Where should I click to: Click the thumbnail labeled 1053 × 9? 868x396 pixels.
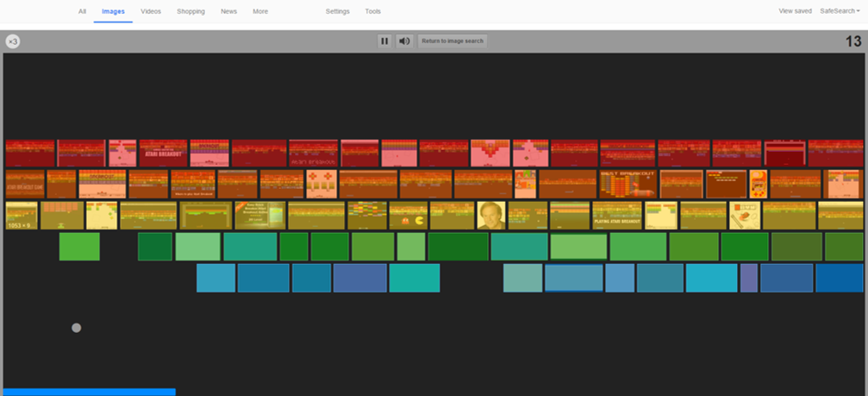click(x=22, y=216)
